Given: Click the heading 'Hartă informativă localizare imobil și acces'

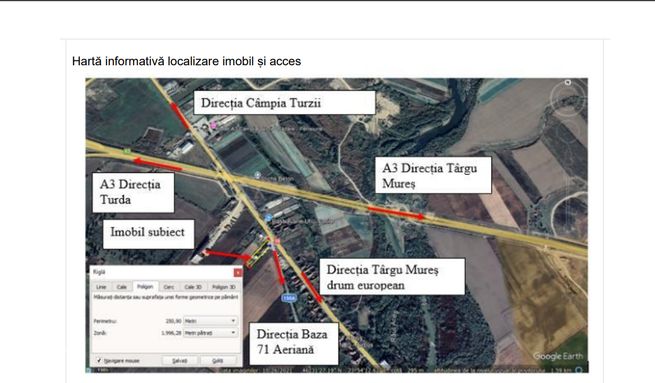Looking at the screenshot, I should point(186,61).
